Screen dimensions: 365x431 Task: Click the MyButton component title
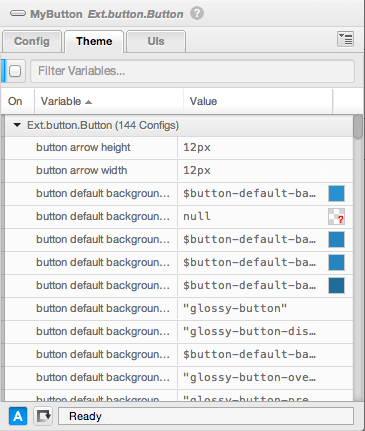(56, 14)
